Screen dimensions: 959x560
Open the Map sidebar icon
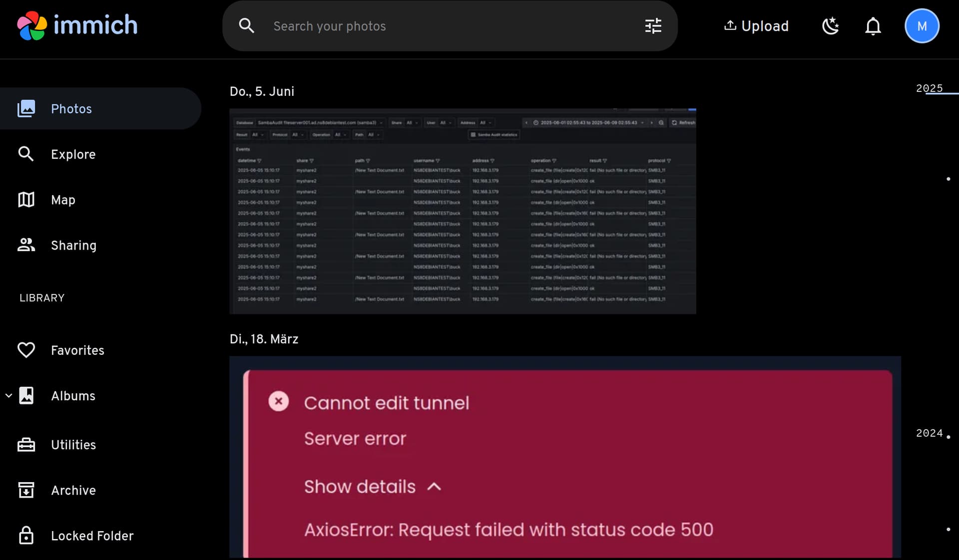(26, 200)
